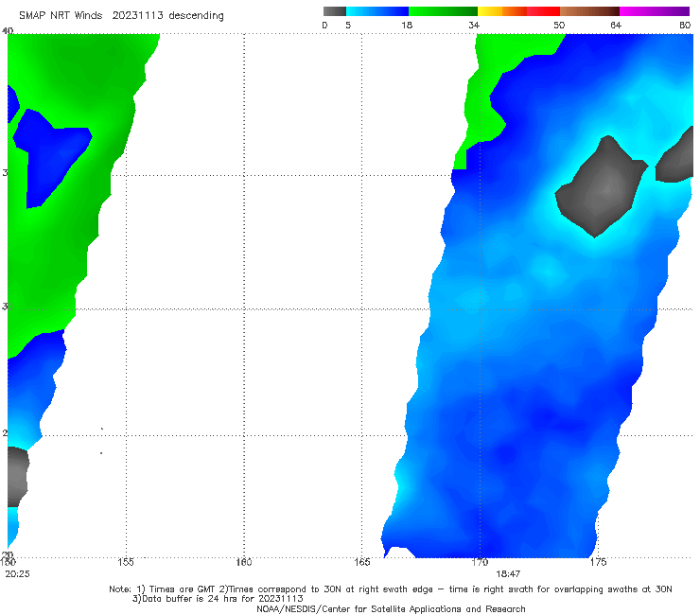
Task: Click 'NOAA/NESDIS/Center for Satellite Applications and Research' credit
Action: tap(391, 609)
